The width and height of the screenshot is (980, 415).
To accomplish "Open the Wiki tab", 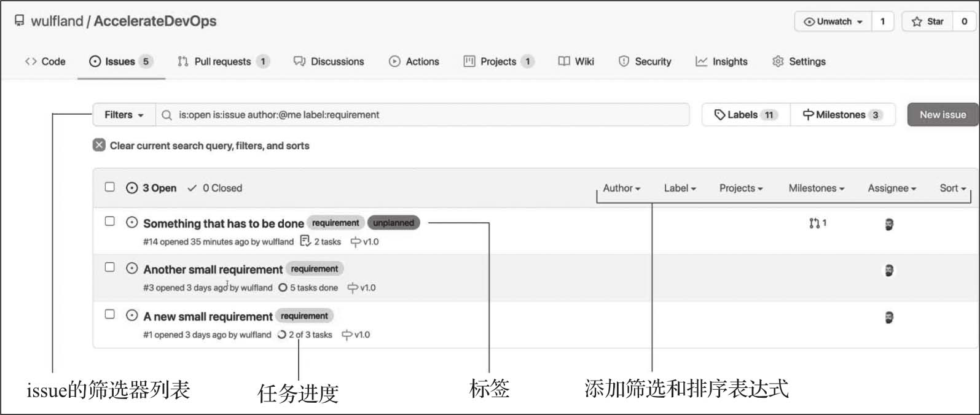I will [576, 61].
